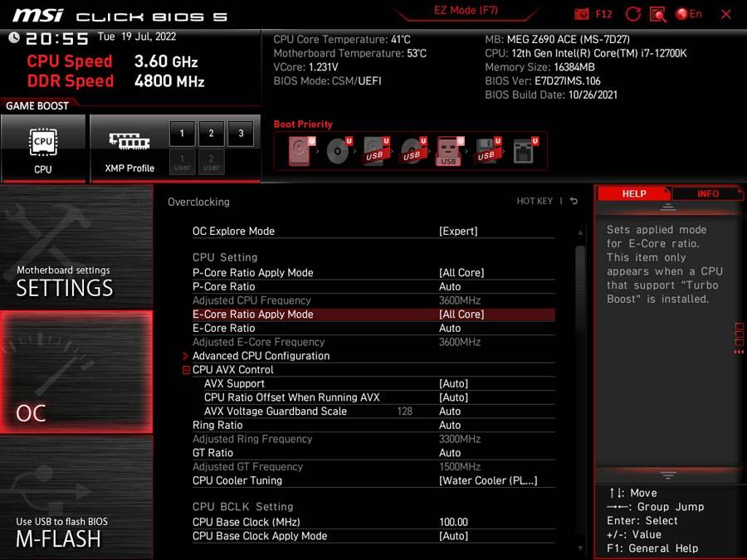Open M-FLASH to flash BIOS
Image resolution: width=747 pixels, height=560 pixels.
tap(76, 498)
